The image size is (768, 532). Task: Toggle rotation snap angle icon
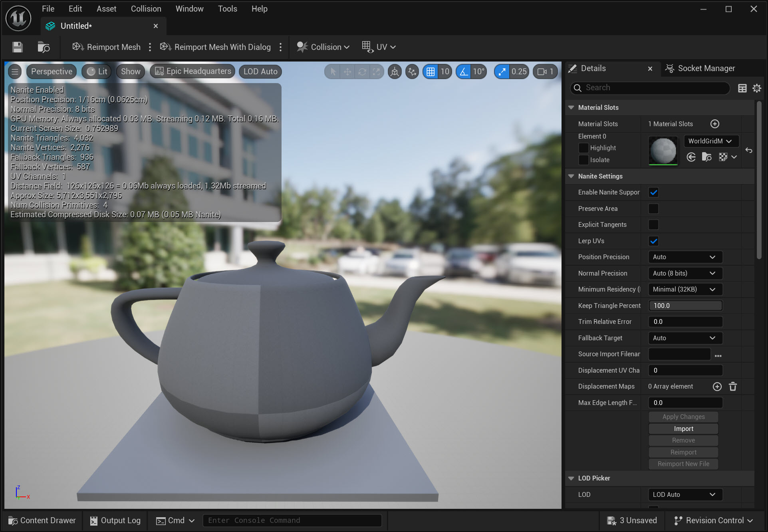click(463, 71)
